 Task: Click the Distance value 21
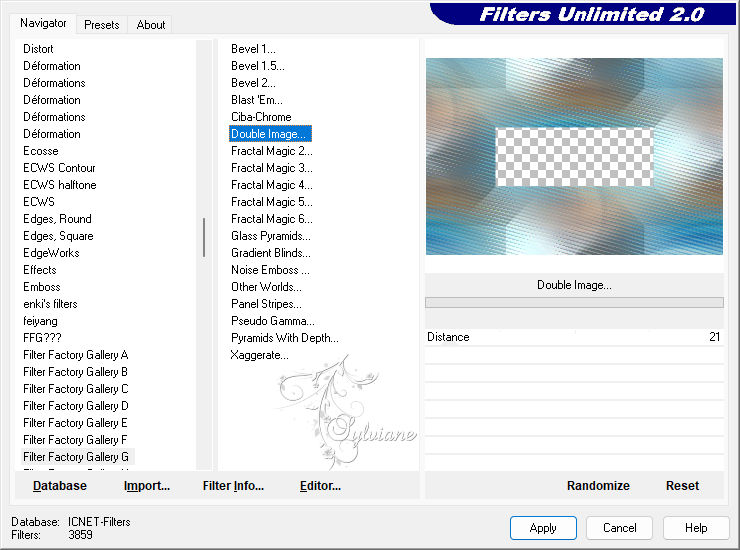[714, 337]
